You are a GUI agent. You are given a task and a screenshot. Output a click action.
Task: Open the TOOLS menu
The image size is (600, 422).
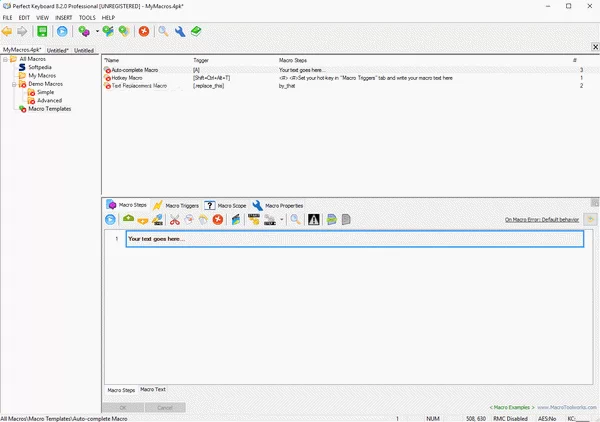[x=87, y=18]
